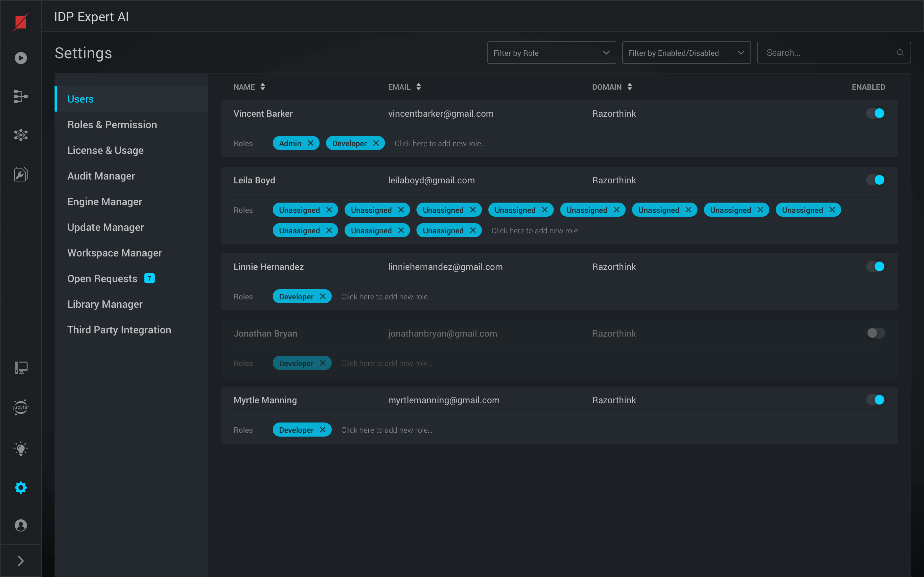Open the lightbulb insights icon

coord(21,449)
